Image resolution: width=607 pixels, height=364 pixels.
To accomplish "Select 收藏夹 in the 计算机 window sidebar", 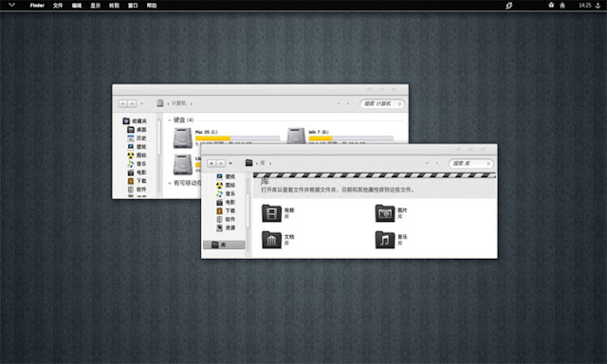I will pyautogui.click(x=135, y=121).
